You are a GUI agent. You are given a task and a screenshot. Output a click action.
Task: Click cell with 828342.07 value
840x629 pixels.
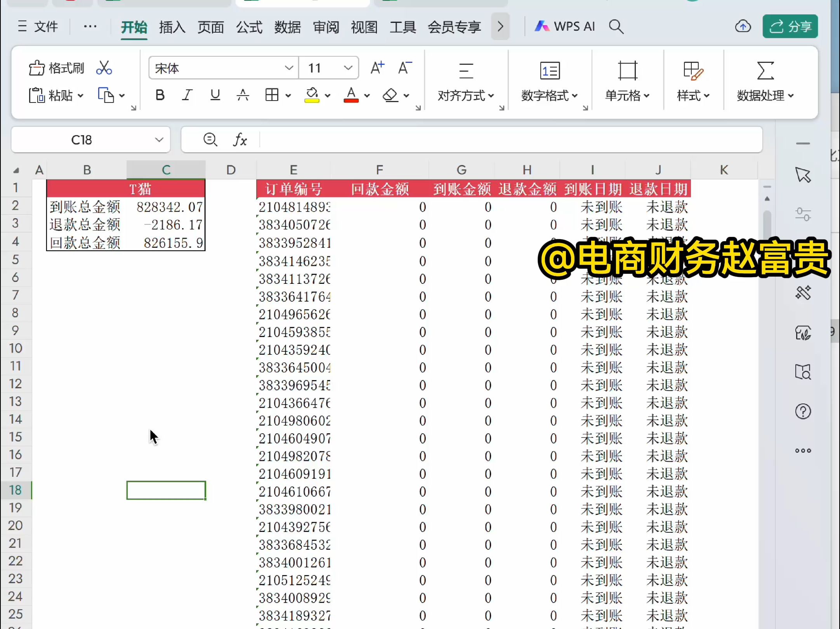coord(166,207)
